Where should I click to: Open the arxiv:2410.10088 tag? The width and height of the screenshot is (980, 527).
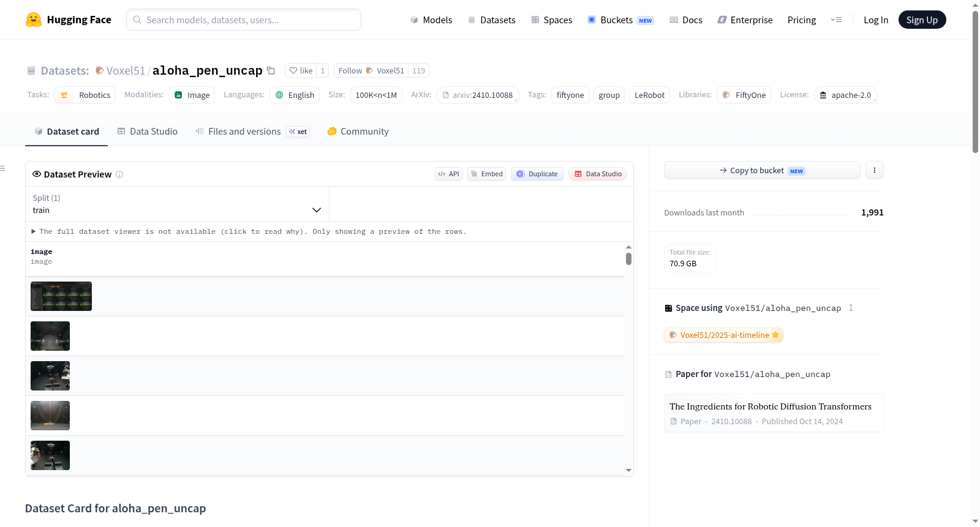point(478,95)
